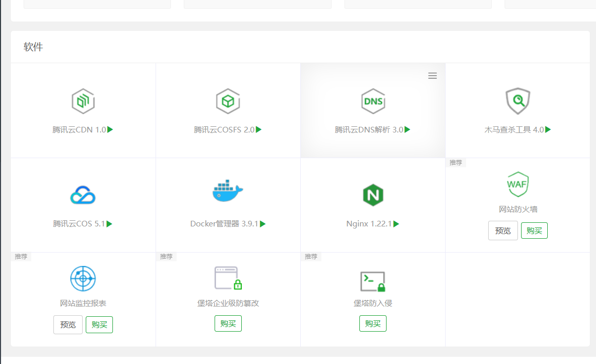Buy 网站监控报表 with 购买 button
Screen dimensions: 596x364
pyautogui.click(x=99, y=325)
